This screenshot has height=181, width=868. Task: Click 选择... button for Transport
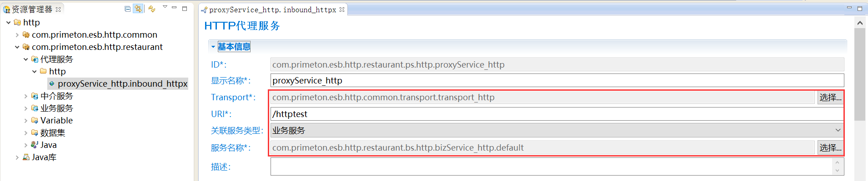point(830,97)
